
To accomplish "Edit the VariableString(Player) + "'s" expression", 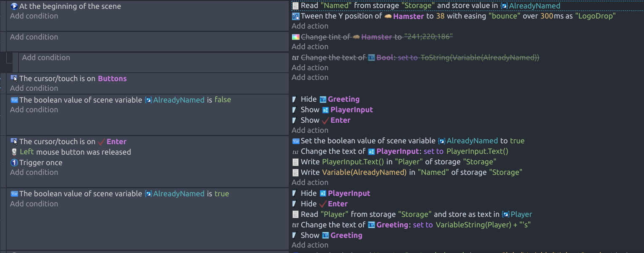I will 483,225.
